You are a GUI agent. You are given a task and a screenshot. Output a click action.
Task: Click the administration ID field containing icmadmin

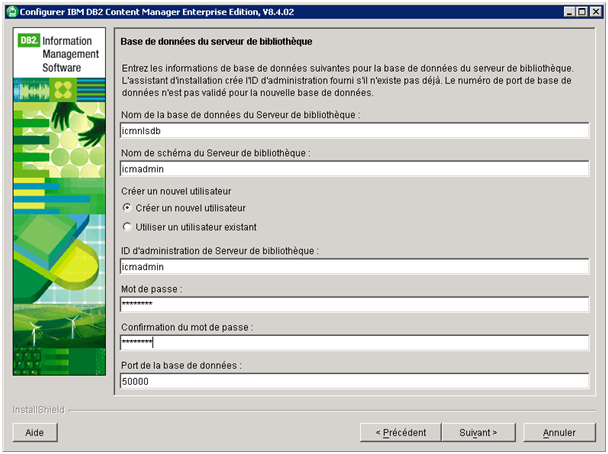[354, 267]
